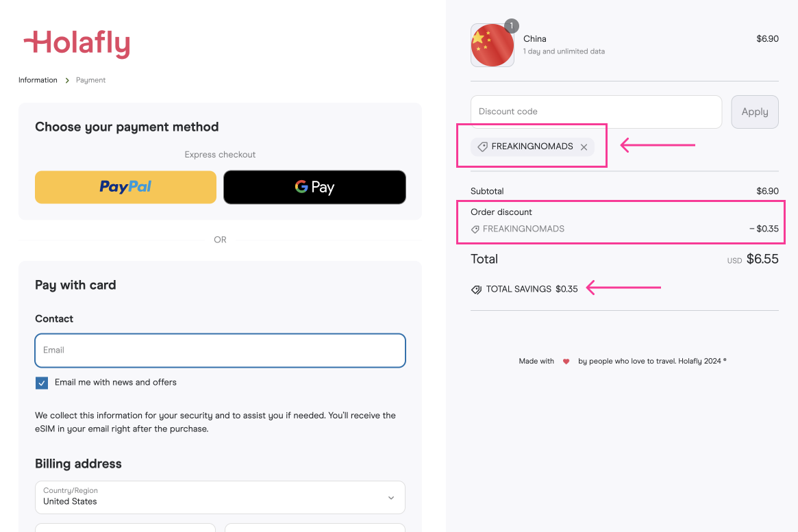Uncheck 'Email me with news and offers'

coord(41,383)
